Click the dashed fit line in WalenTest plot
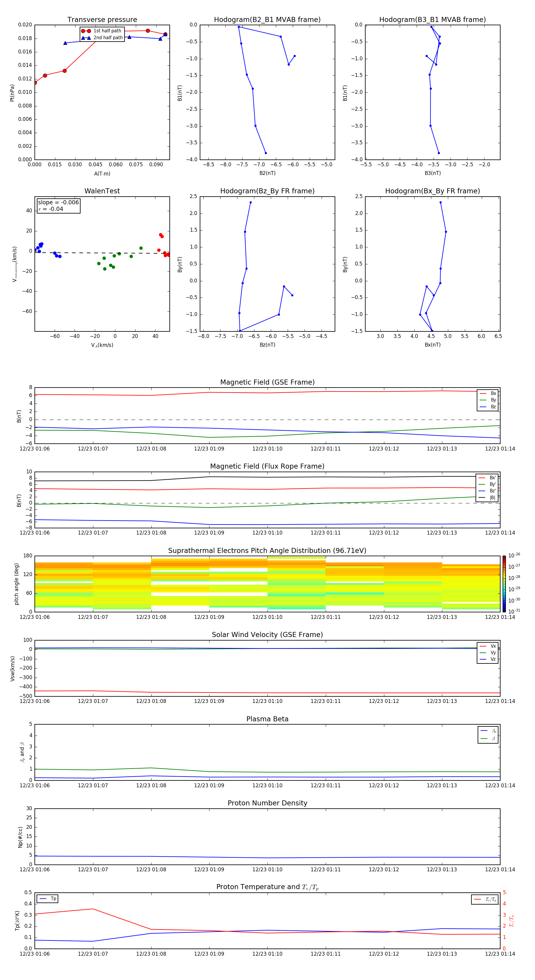 pyautogui.click(x=102, y=253)
